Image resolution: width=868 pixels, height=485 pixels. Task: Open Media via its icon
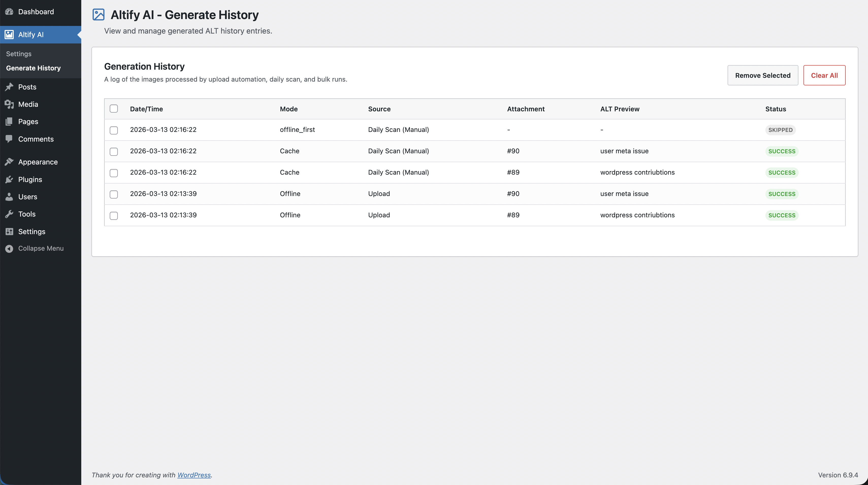[x=9, y=104]
